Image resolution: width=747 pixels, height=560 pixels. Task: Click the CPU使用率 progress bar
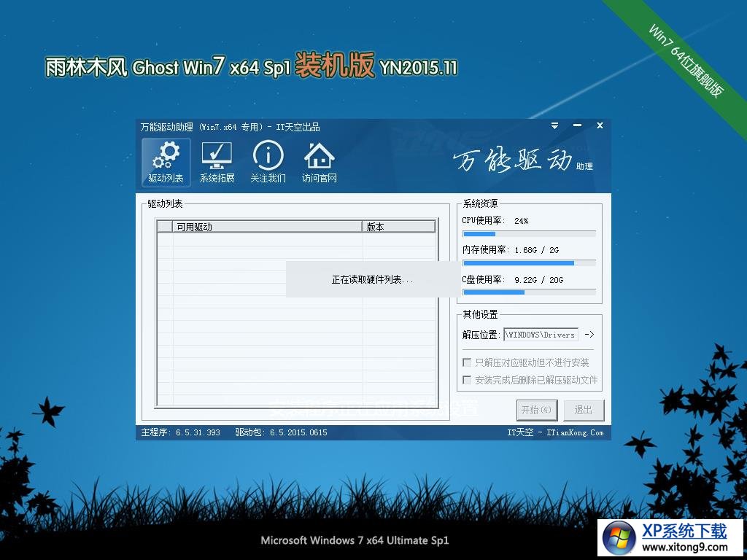coord(530,234)
